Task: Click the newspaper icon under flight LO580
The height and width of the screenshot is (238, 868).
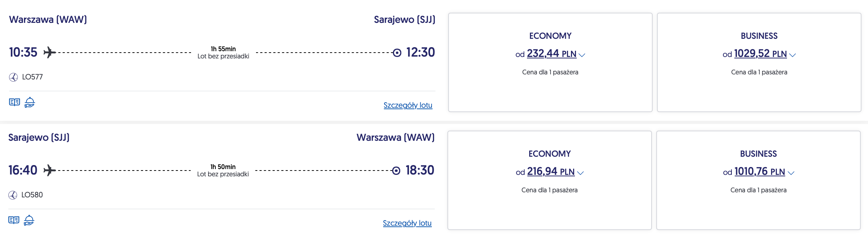Action: (x=14, y=220)
